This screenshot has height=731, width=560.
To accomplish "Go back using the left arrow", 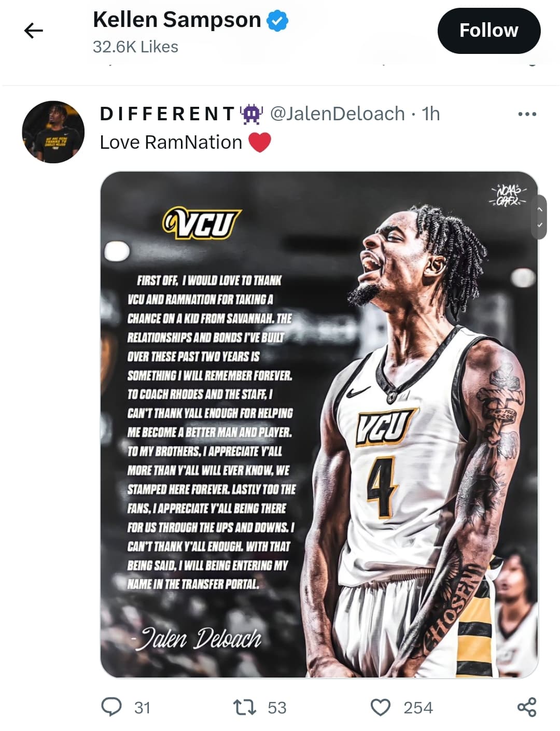I will point(34,31).
